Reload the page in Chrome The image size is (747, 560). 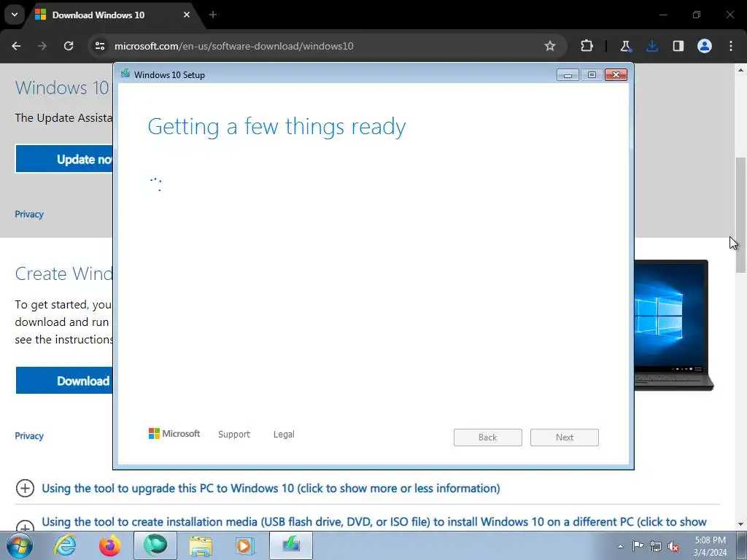point(69,46)
